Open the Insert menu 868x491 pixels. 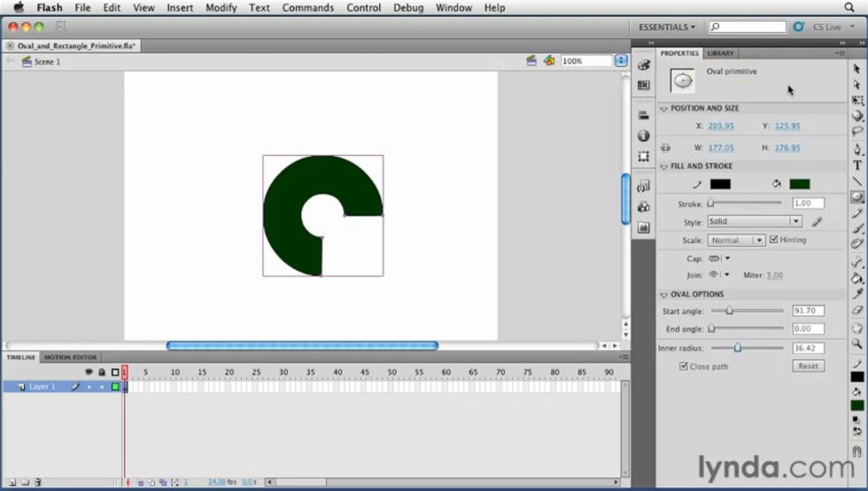[179, 8]
